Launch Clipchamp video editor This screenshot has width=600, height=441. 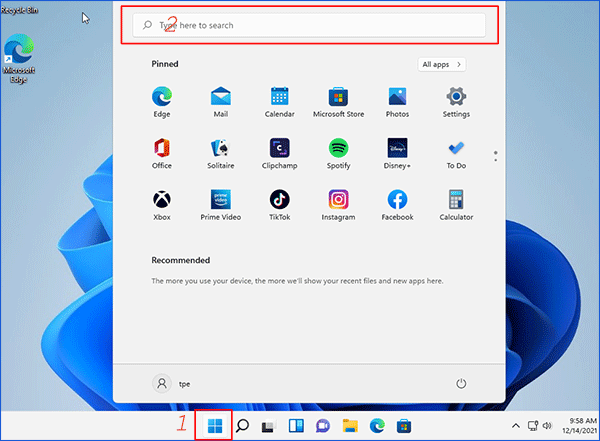tap(280, 154)
